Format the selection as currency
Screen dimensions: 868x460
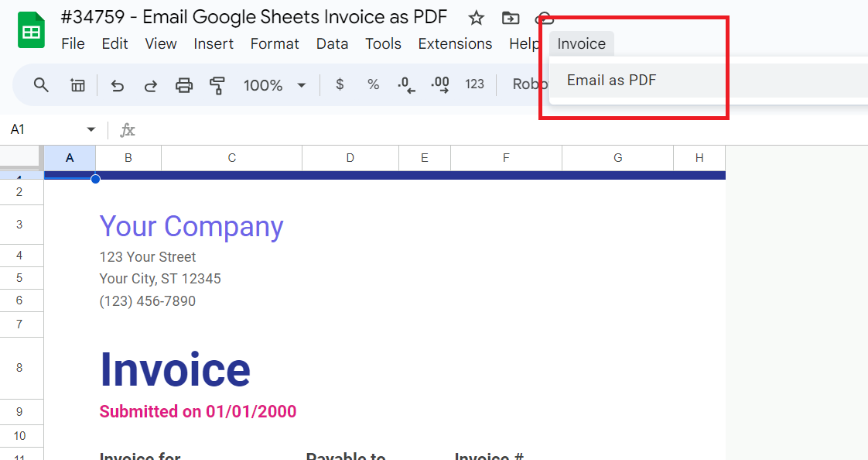[339, 85]
